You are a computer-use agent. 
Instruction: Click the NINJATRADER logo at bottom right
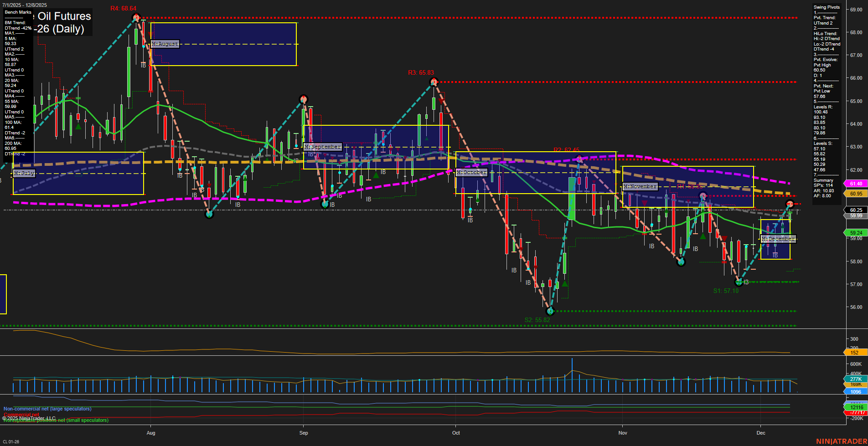click(x=843, y=441)
